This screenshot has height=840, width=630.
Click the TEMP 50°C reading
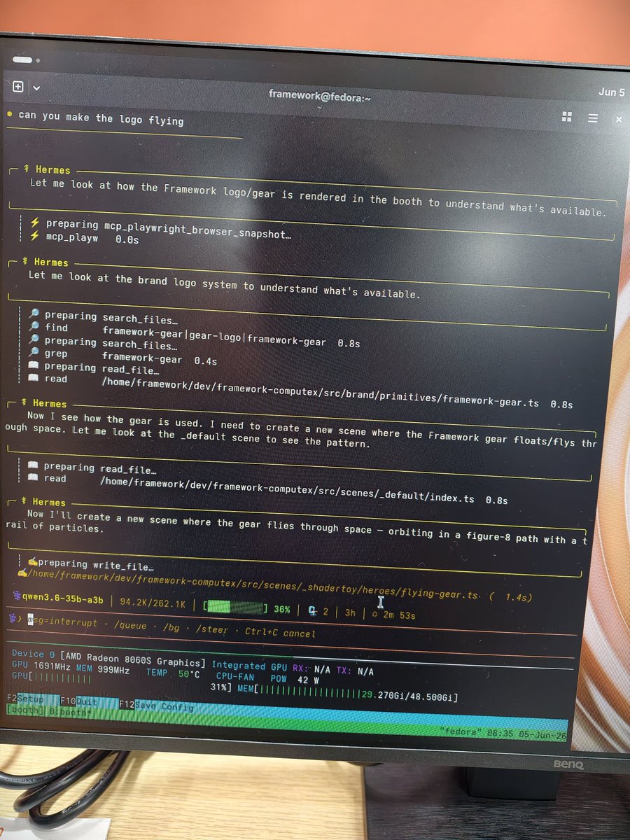[x=173, y=673]
